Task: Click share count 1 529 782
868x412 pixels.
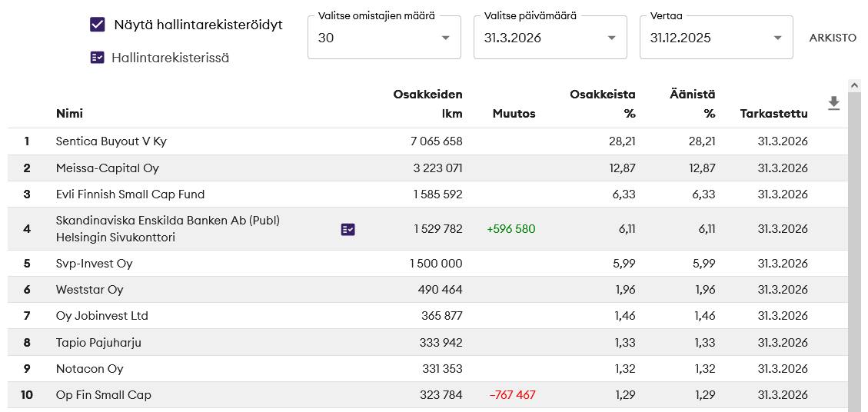Action: pyautogui.click(x=438, y=229)
